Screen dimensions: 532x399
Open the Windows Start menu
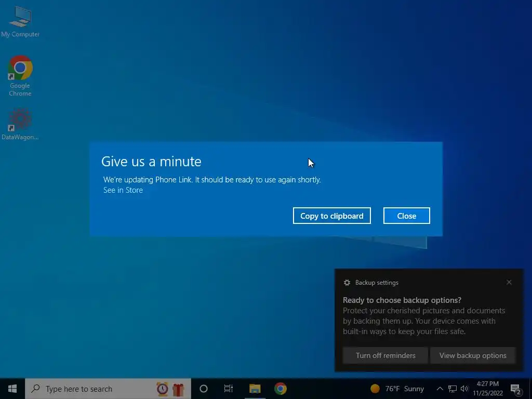pyautogui.click(x=12, y=389)
